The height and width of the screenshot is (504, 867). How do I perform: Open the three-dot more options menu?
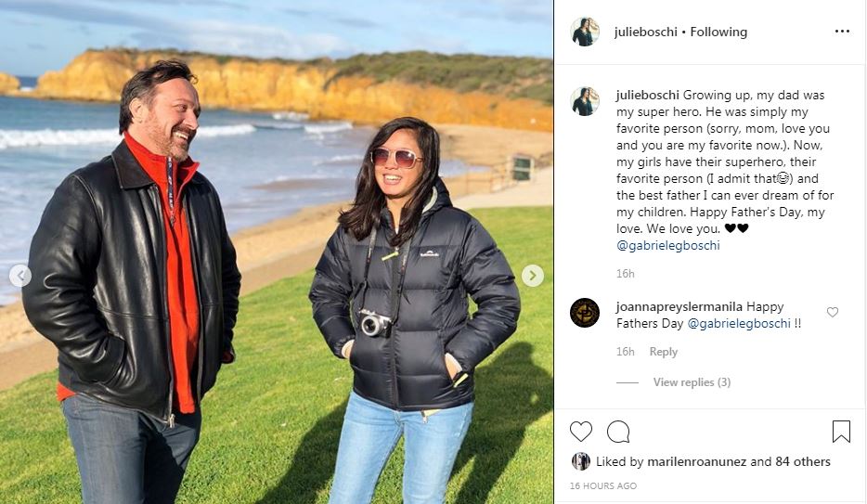point(842,32)
